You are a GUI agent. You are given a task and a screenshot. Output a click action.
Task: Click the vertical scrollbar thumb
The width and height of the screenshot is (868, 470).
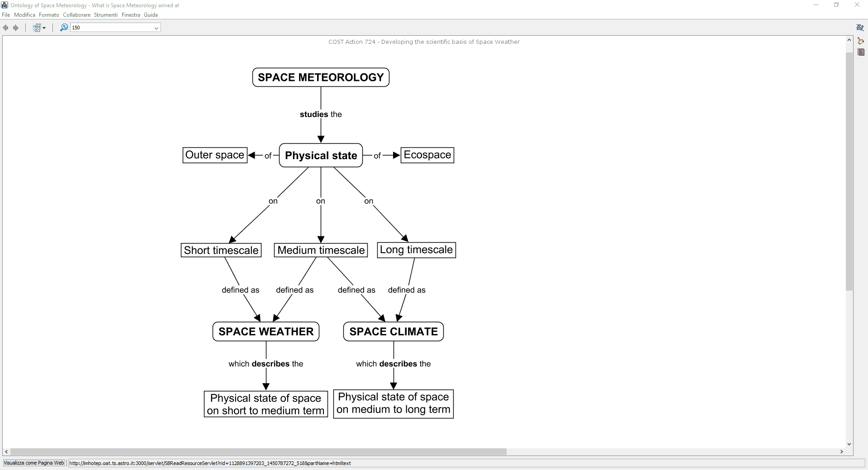coord(849,171)
